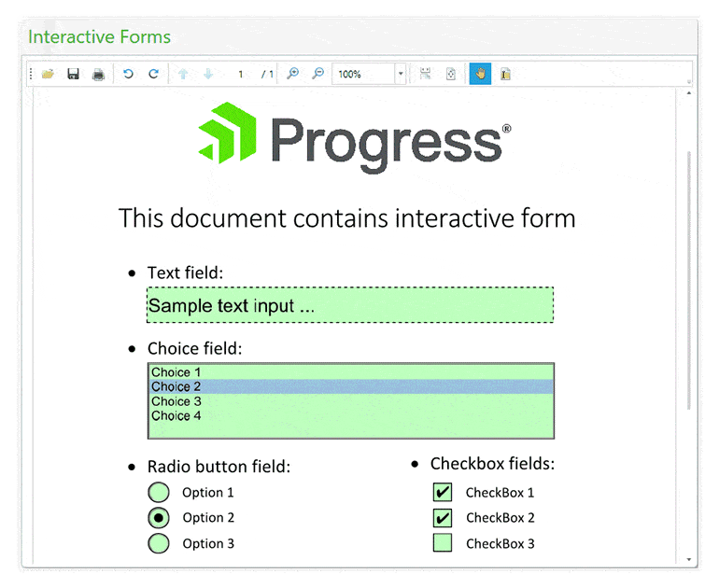The height and width of the screenshot is (588, 719).
Task: Click the Progress logo image
Action: [355, 137]
